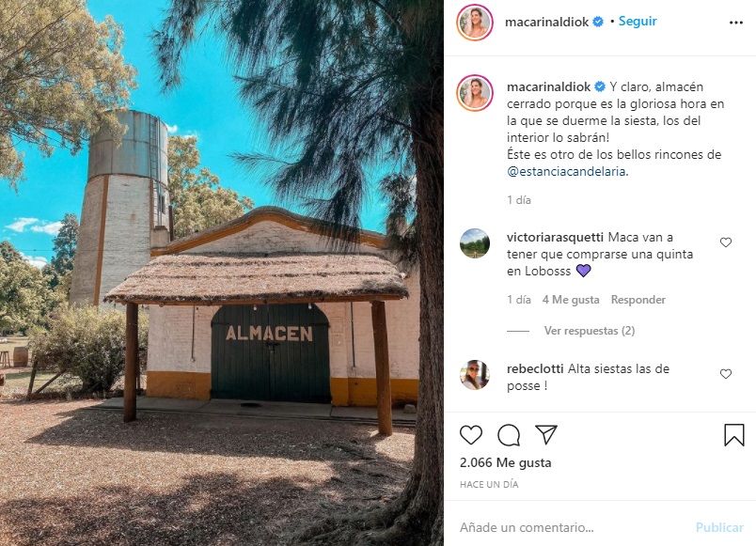Focus the Añade un comentario field
The image size is (756, 546).
pos(574,527)
